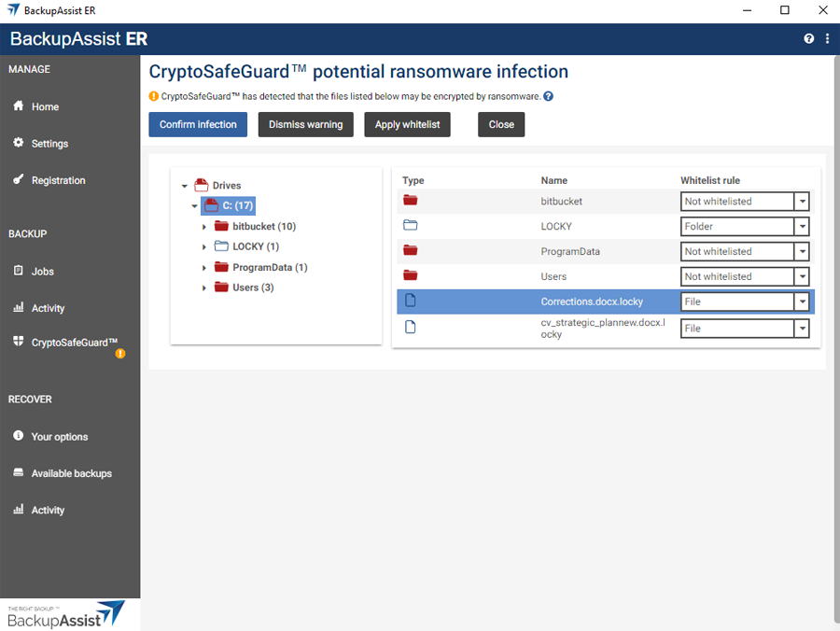Viewport: 840px width, 631px height.
Task: Select the cv_strategic_plannew.docx.locky file name
Action: pos(603,329)
